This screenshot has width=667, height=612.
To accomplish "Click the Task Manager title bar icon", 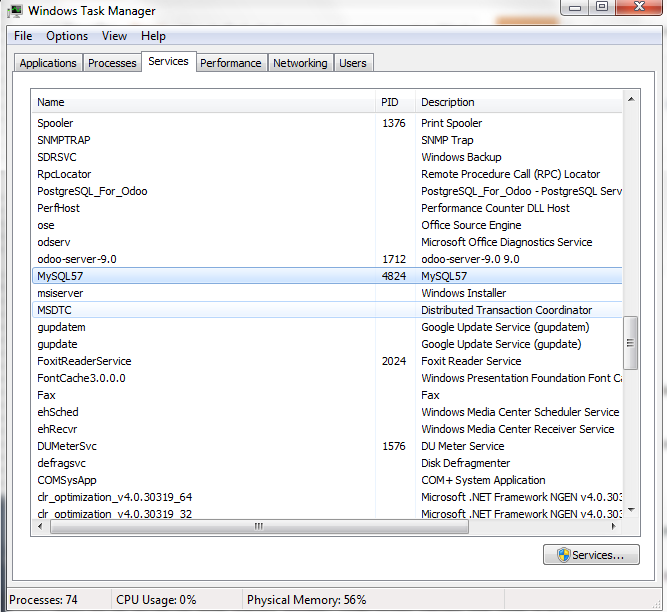I will tap(15, 11).
